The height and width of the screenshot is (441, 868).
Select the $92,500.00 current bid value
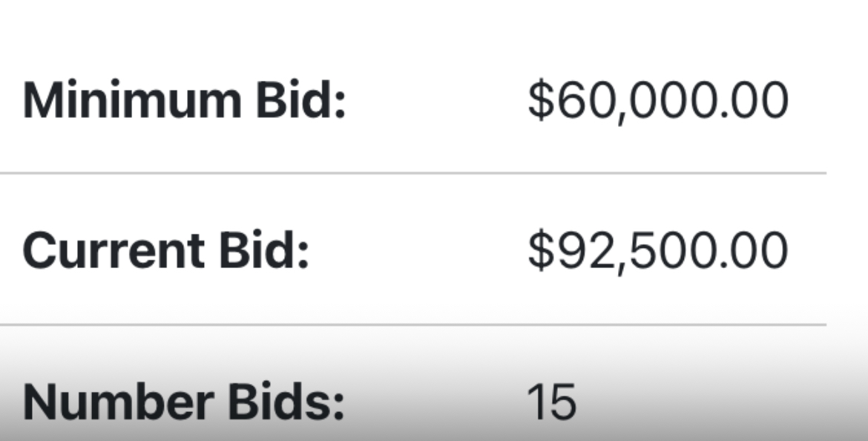coord(658,252)
